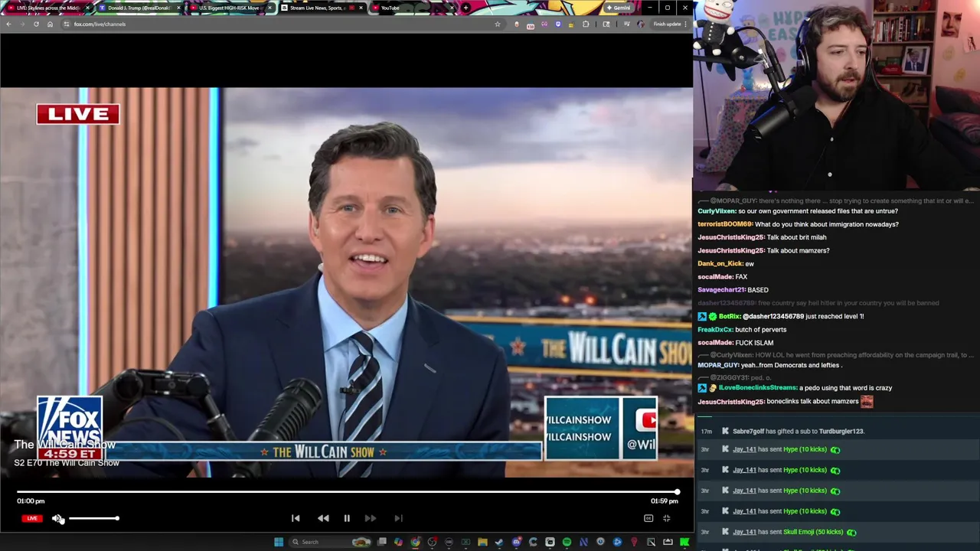Open File Explorer from the taskbar
Image resolution: width=980 pixels, height=551 pixels.
tap(482, 542)
